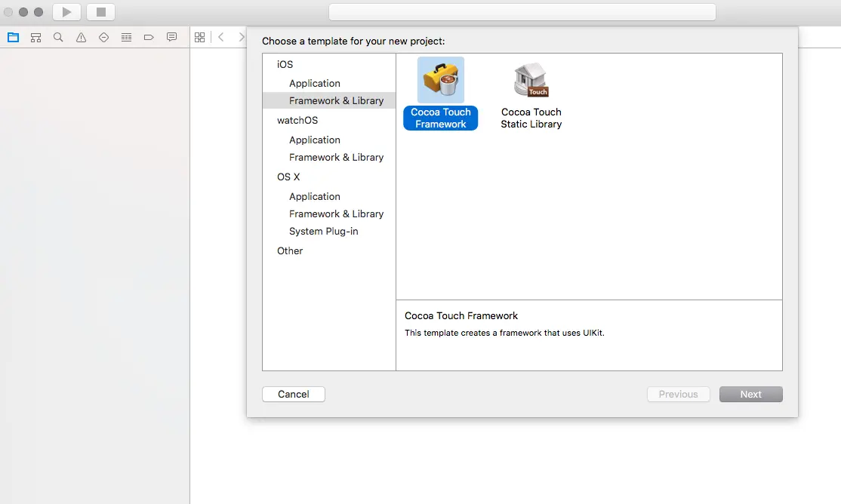Image resolution: width=841 pixels, height=504 pixels.
Task: Open the Report navigator speech bubble icon
Action: coord(171,38)
